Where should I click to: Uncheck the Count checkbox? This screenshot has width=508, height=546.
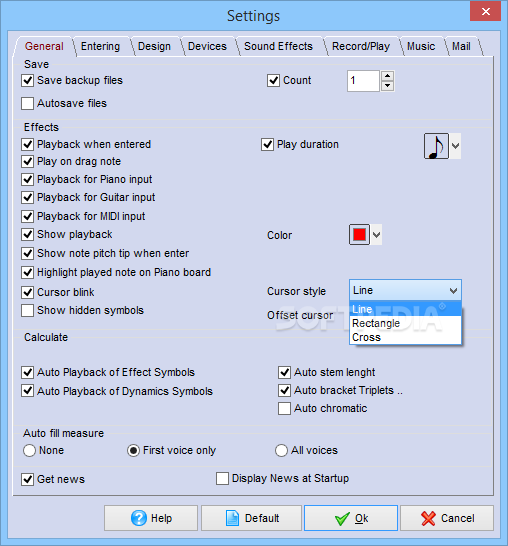273,80
